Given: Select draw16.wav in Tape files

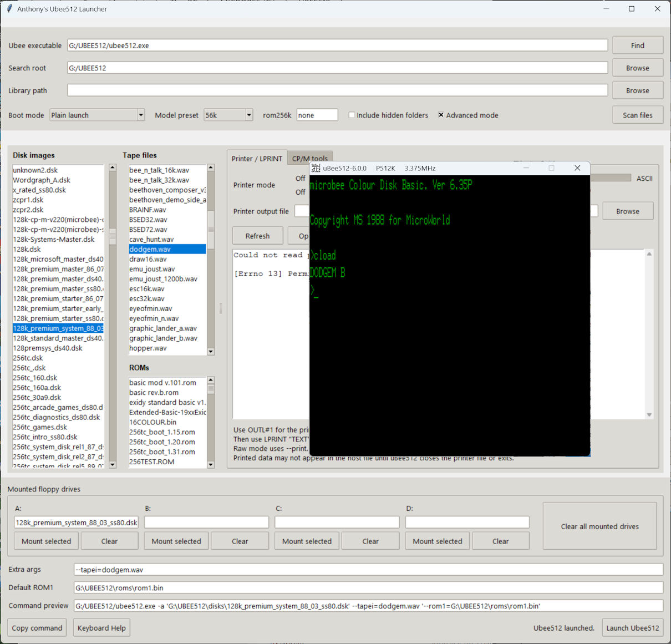Looking at the screenshot, I should click(x=148, y=259).
